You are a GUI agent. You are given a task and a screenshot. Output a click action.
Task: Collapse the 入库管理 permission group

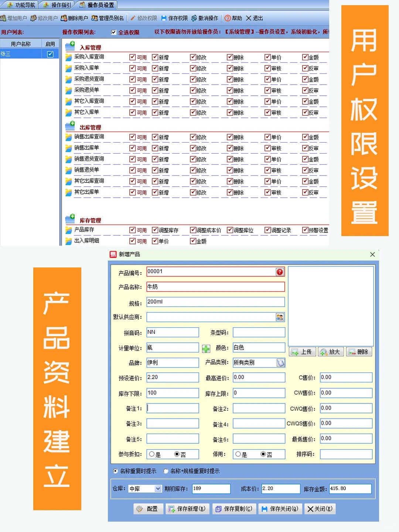pos(70,46)
